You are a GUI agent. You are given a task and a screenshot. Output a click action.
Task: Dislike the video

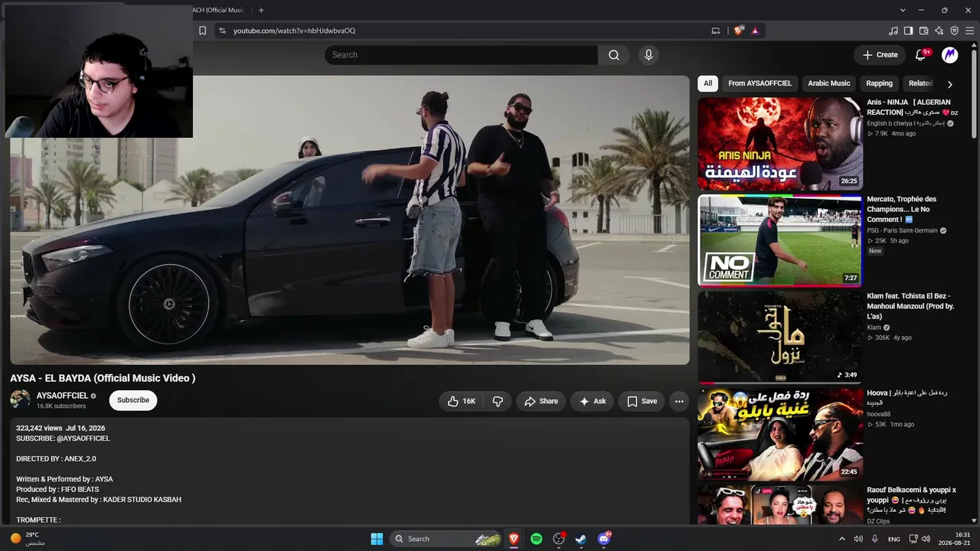[498, 401]
